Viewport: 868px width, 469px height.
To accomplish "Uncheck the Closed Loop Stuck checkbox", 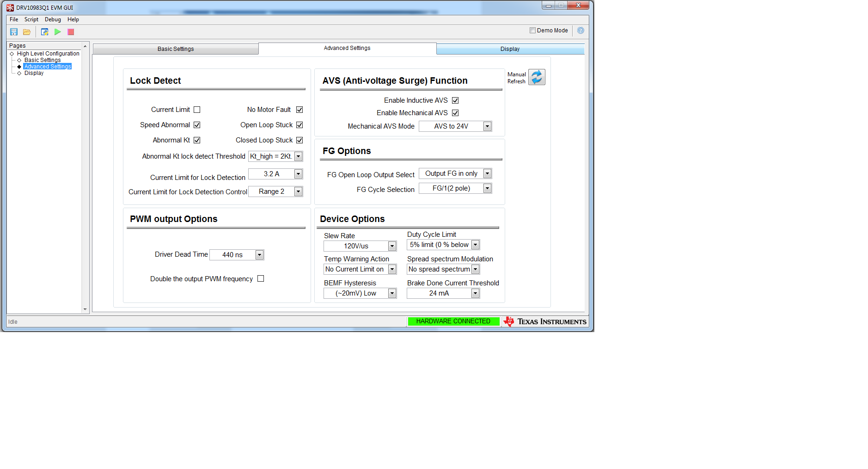I will 300,140.
